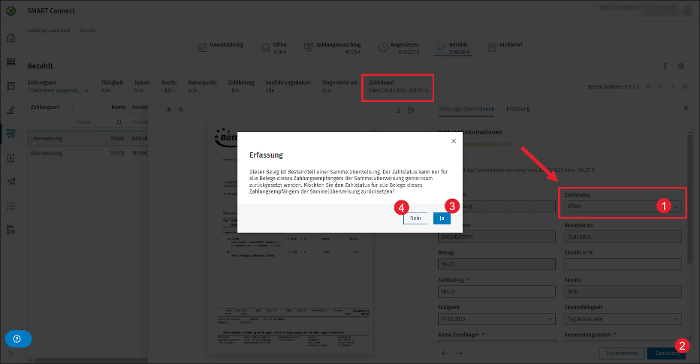This screenshot has width=700, height=364.
Task: Open the Erfassung tab in detail panel
Action: click(518, 109)
